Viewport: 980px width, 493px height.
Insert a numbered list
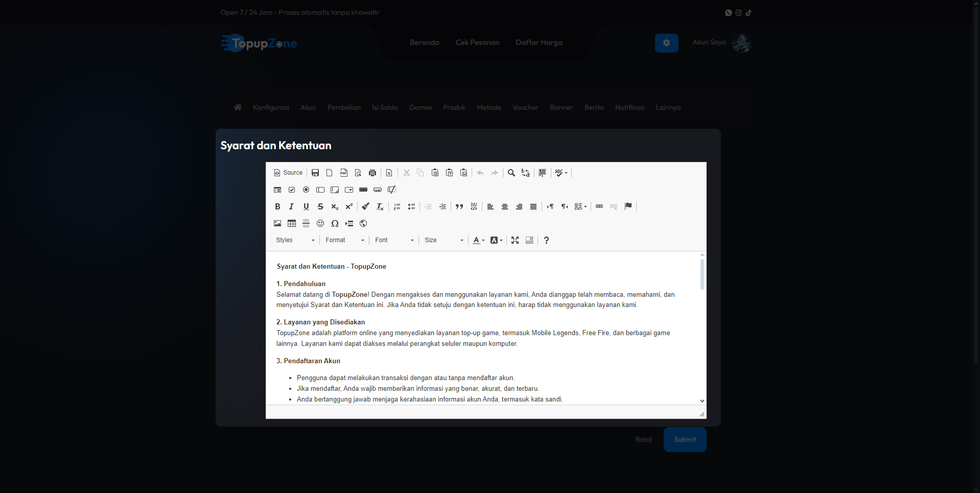397,206
